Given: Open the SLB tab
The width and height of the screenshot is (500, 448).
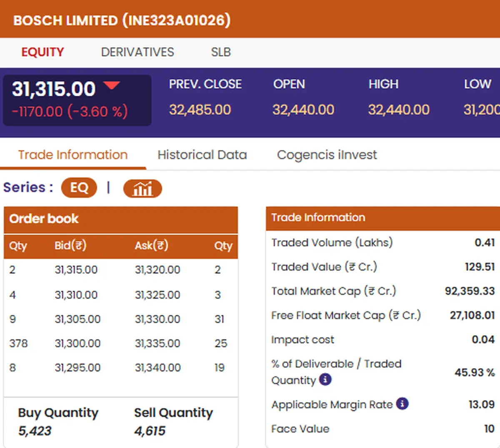Looking at the screenshot, I should (x=221, y=52).
